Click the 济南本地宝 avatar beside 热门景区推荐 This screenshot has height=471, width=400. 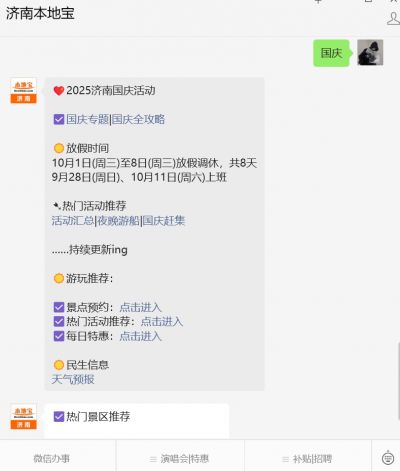pyautogui.click(x=23, y=417)
